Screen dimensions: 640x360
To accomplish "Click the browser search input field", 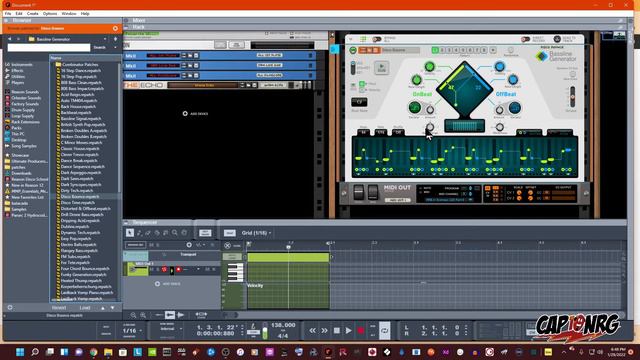I will pos(49,47).
